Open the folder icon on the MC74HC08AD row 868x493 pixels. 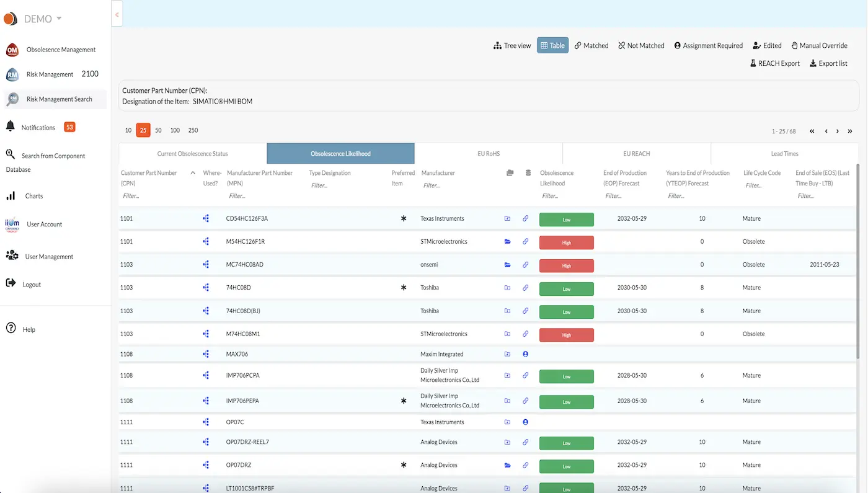click(x=507, y=264)
